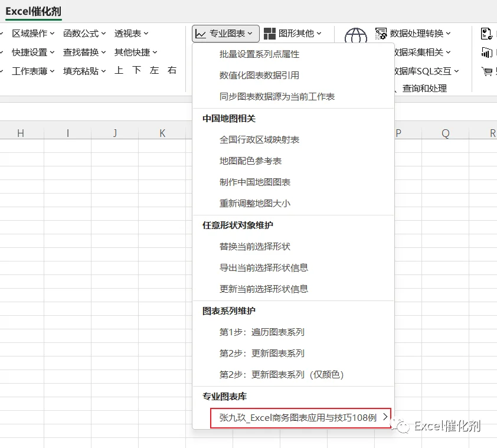Expand the 查找替换 dropdown
This screenshot has height=448, width=497.
[84, 52]
